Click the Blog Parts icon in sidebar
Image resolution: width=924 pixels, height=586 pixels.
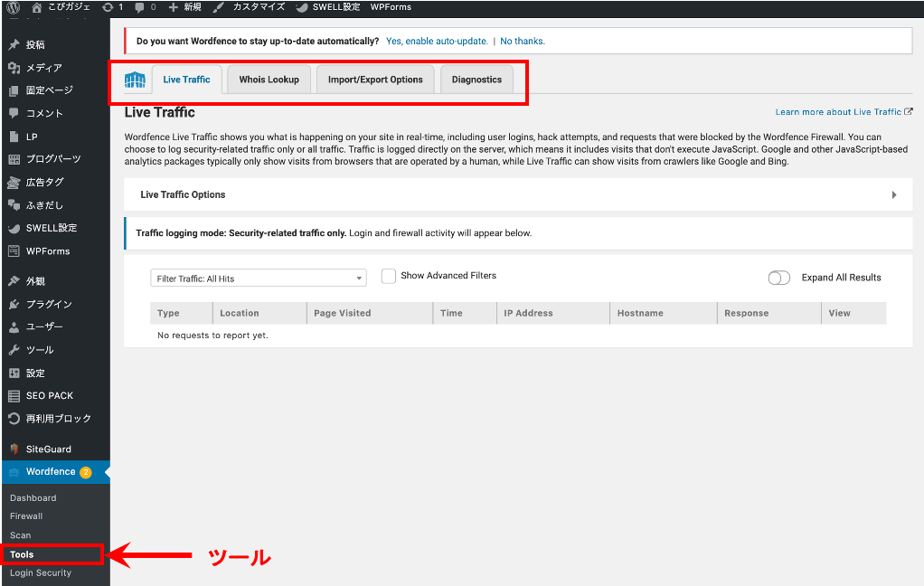point(14,159)
